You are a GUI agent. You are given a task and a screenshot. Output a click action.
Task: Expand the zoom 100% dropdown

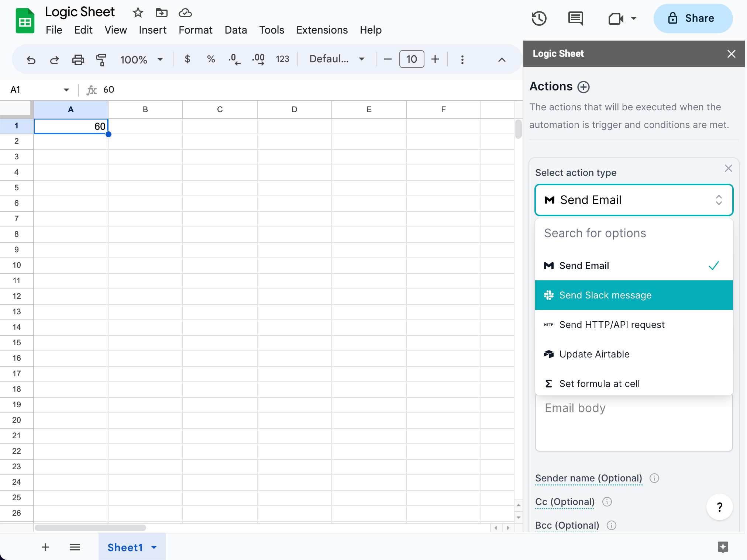pos(160,60)
